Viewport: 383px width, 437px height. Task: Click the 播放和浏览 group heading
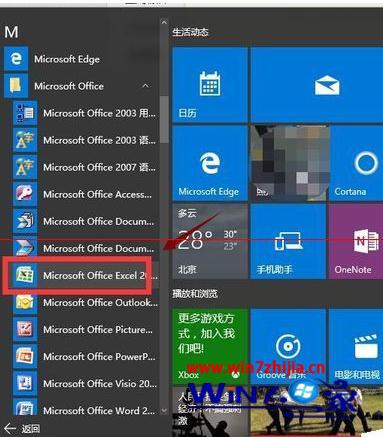pyautogui.click(x=195, y=294)
